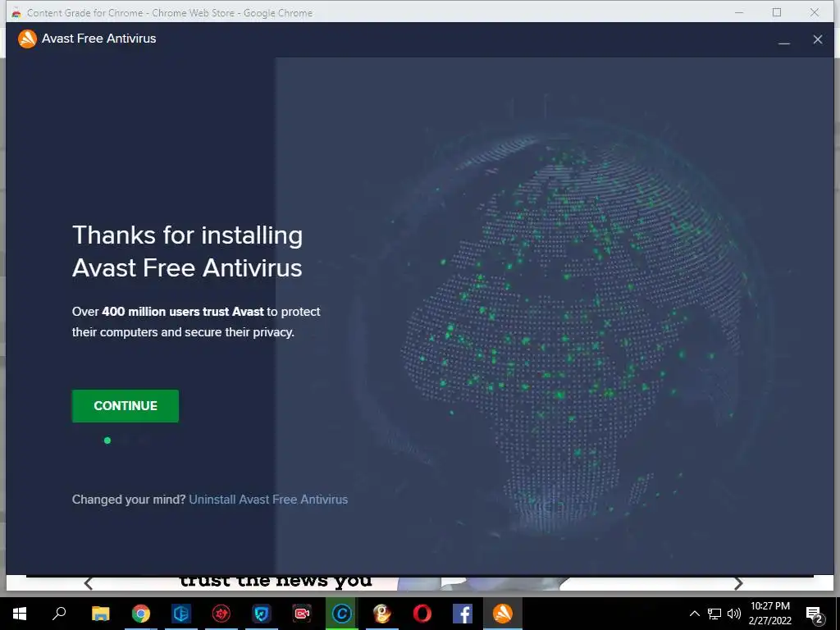This screenshot has height=630, width=840.
Task: Click the Avast logo in the title bar
Action: [x=27, y=39]
